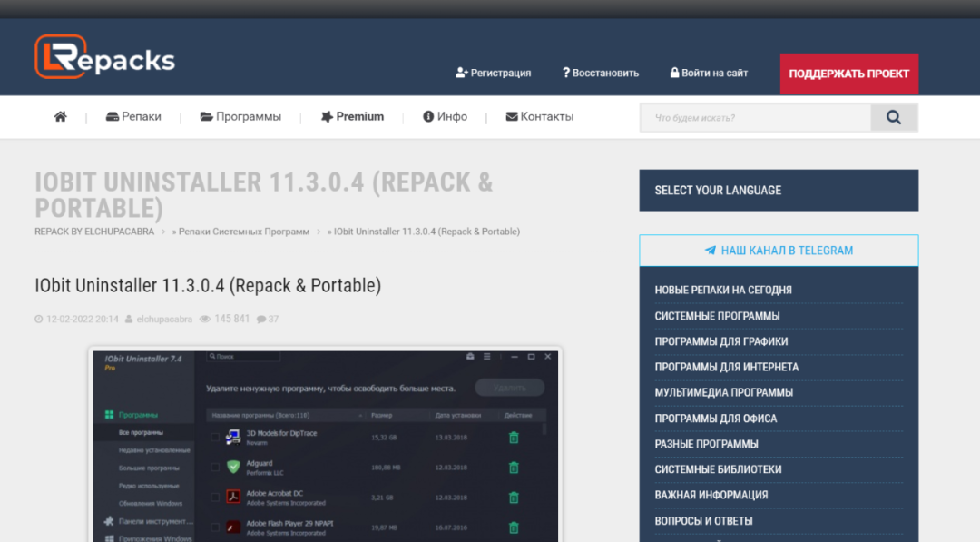Open the IObit Uninstaller screenshot thumbnail
The image size is (980, 542).
coord(325,445)
